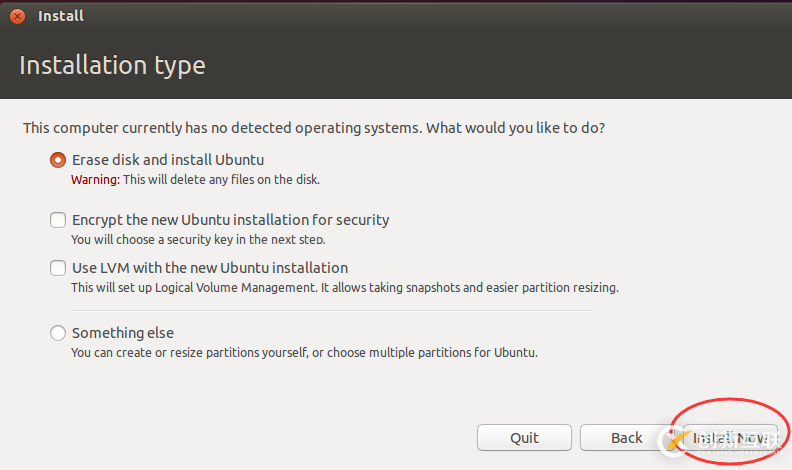Select Erase disk and install Ubuntu radio
This screenshot has width=792, height=470.
58,160
